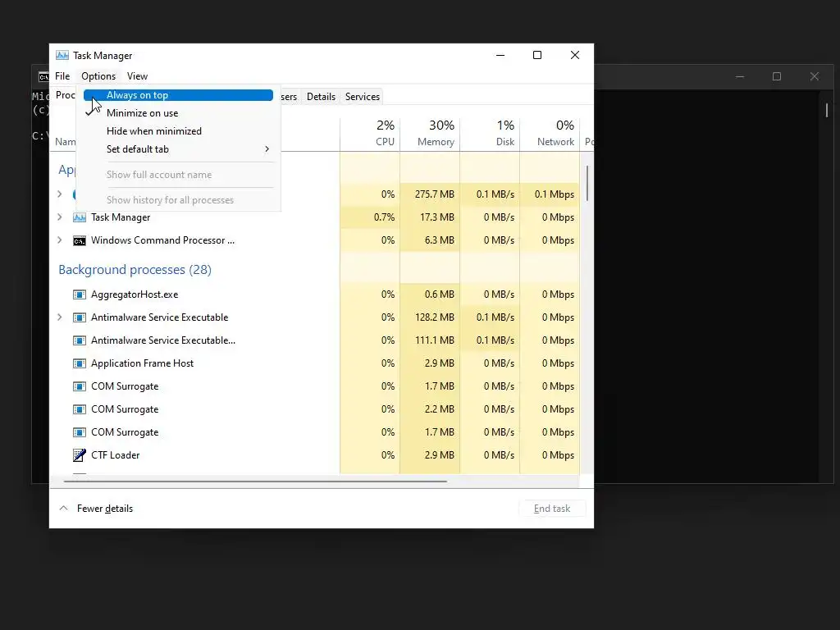Expand the Antimalware Service Executable 128.2 MB row
Screen dimensions: 840x630
[x=59, y=317]
